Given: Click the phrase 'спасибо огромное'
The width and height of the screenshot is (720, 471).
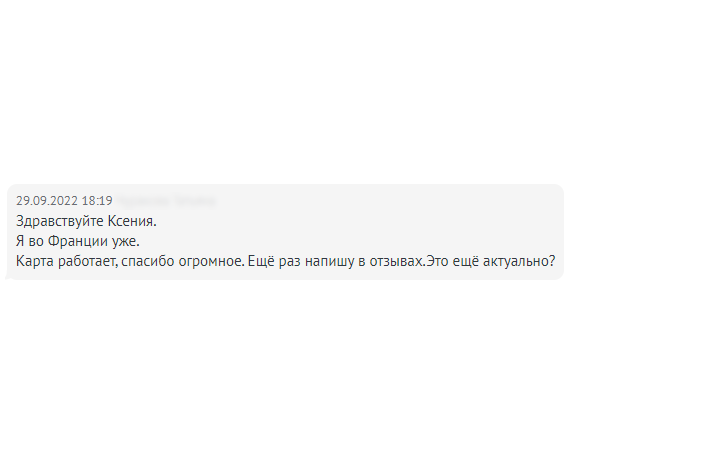Looking at the screenshot, I should tap(182, 261).
